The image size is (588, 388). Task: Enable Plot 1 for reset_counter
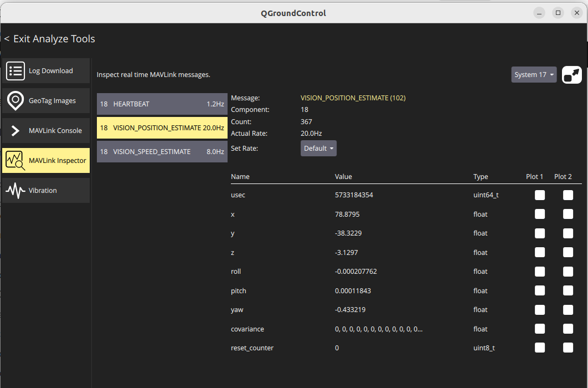point(540,348)
